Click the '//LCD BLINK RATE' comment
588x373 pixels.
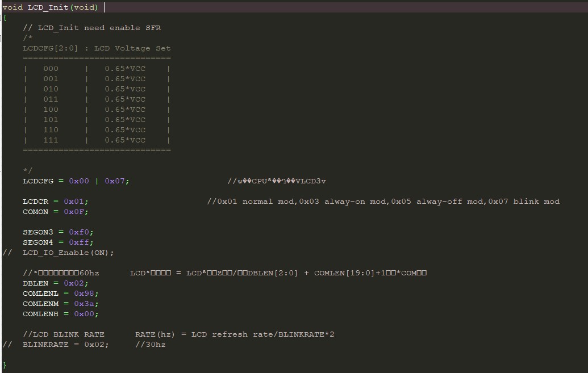click(64, 334)
